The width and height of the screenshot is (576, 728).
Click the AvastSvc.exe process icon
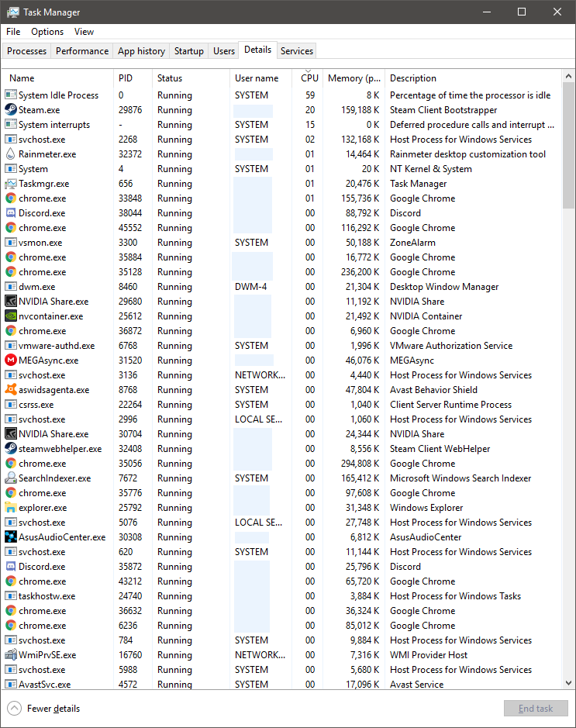[11, 684]
